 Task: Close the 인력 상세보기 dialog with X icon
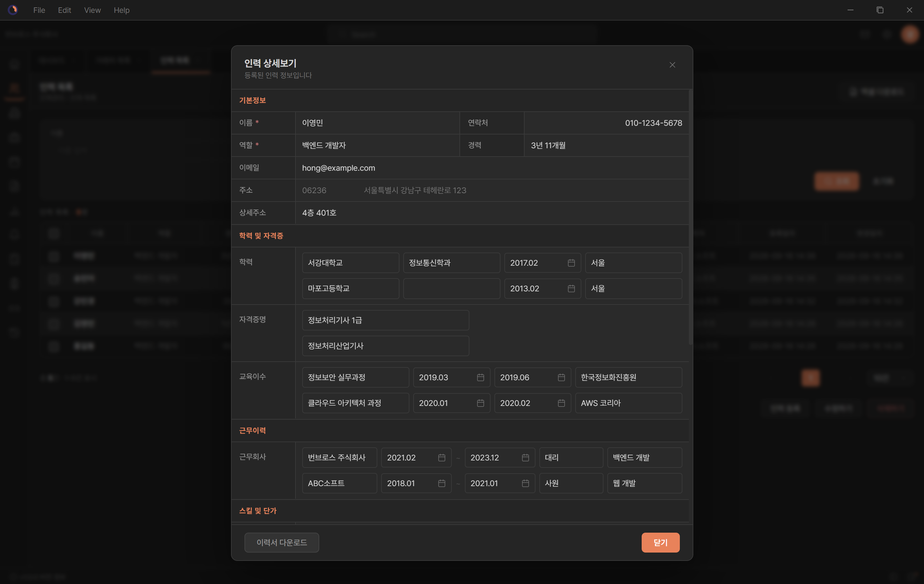tap(672, 65)
